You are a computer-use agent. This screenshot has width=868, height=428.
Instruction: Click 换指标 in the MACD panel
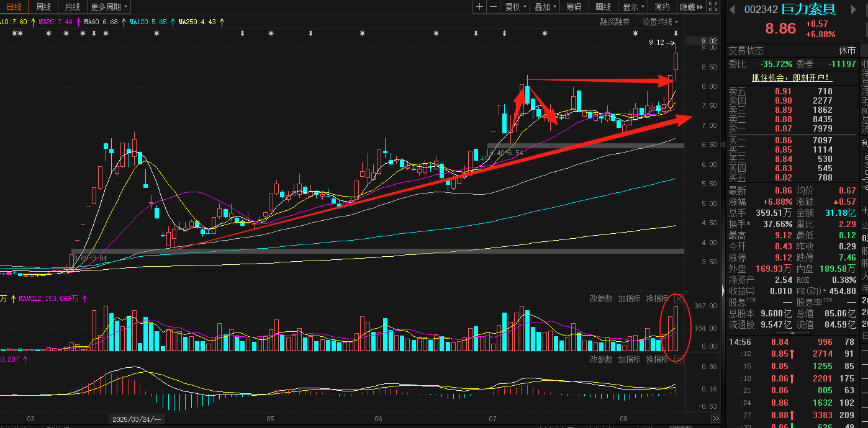[x=658, y=360]
